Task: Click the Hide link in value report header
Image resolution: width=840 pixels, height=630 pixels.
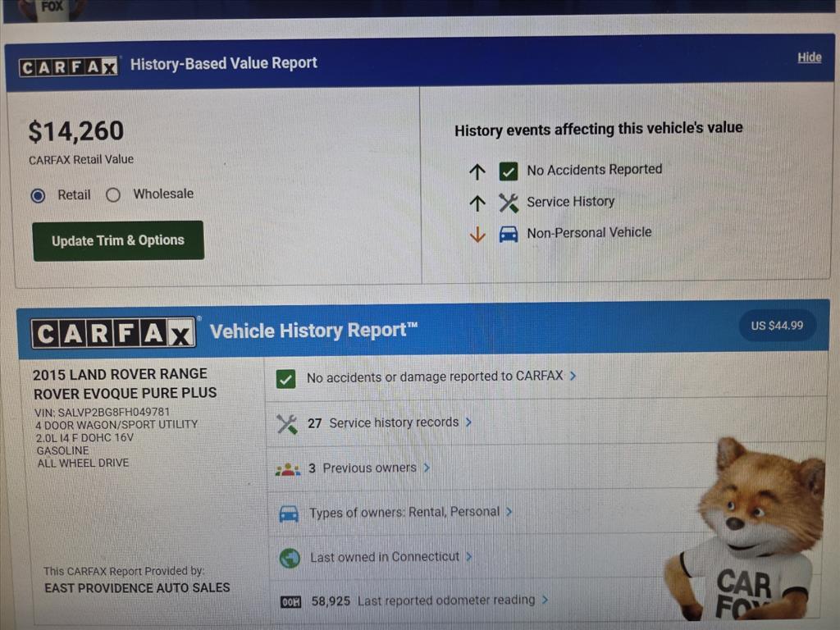Action: (809, 57)
